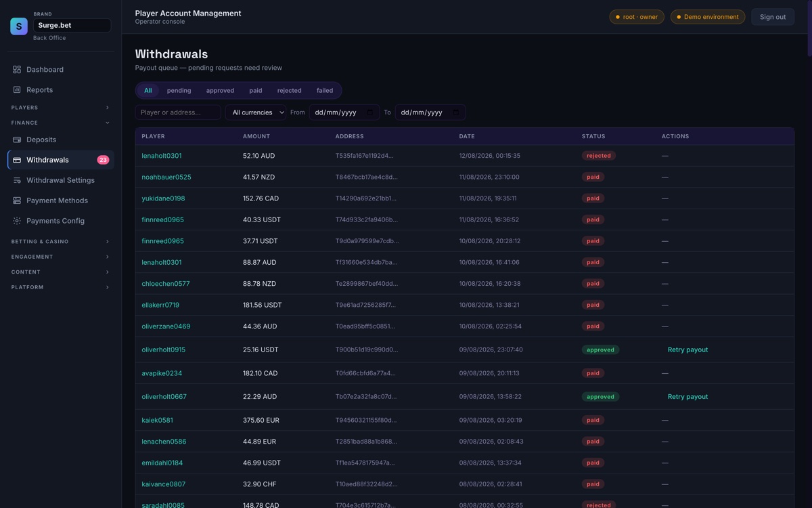Image resolution: width=812 pixels, height=508 pixels.
Task: Open player yukidane0198 profile link
Action: point(163,198)
